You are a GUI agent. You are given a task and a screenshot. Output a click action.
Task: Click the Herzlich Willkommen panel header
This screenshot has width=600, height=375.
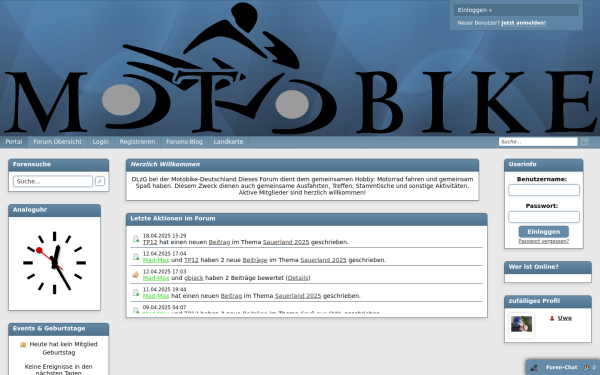(x=302, y=165)
